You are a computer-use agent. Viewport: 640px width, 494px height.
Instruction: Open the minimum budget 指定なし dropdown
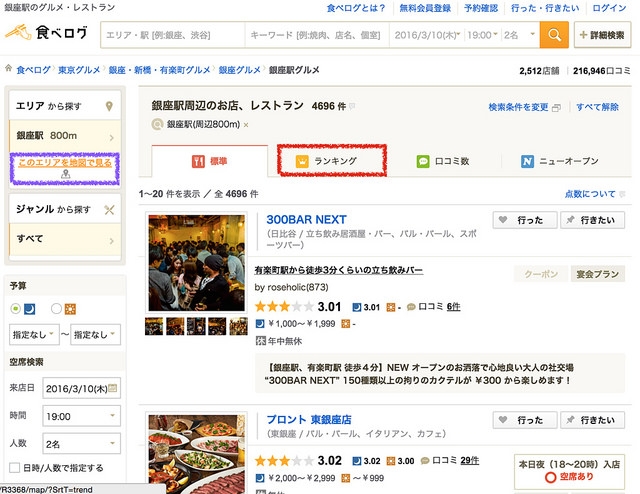click(34, 334)
